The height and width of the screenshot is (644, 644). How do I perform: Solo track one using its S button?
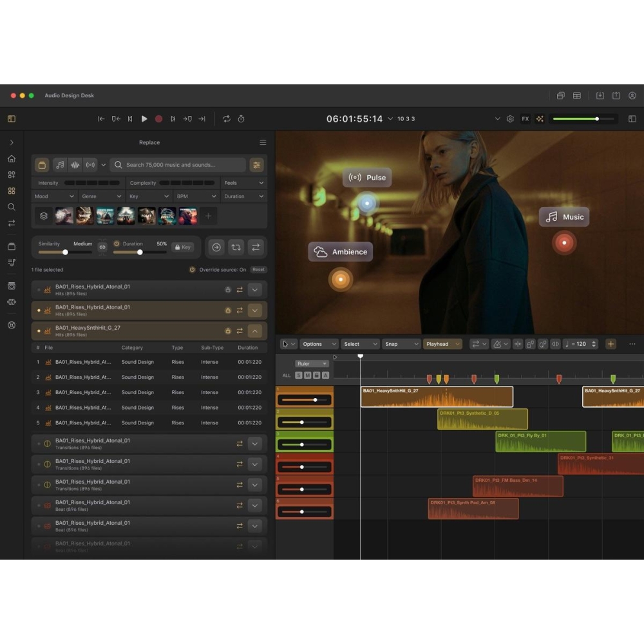[x=298, y=375]
